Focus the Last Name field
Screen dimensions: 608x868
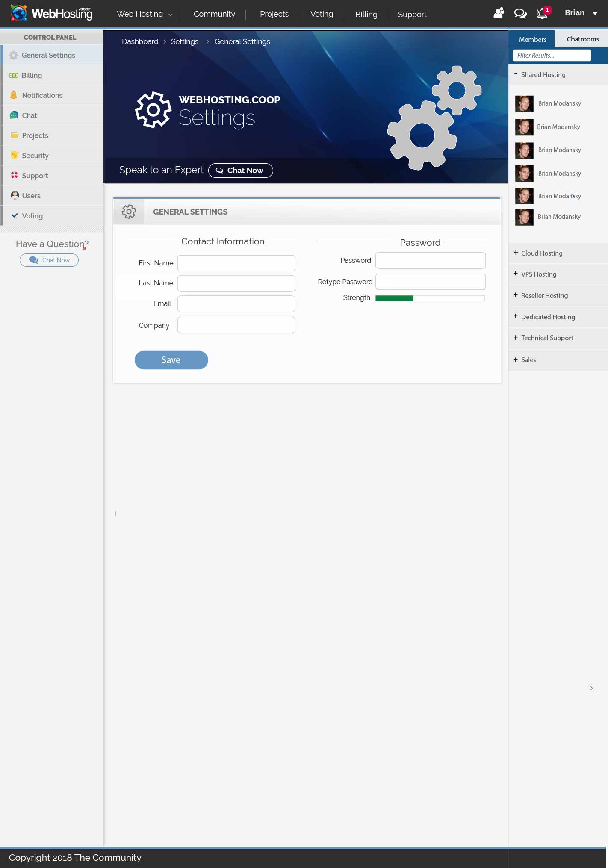tap(236, 283)
